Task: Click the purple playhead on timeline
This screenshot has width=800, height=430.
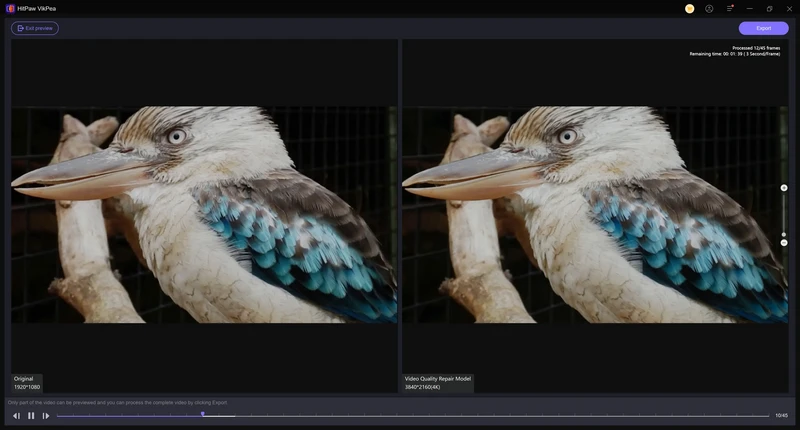Action: pyautogui.click(x=202, y=414)
